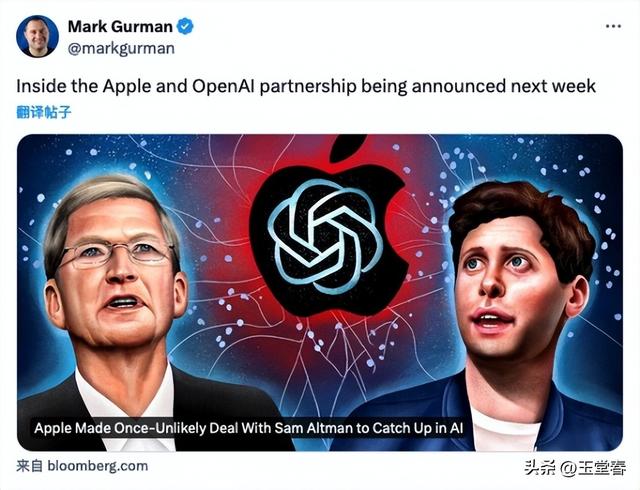
Task: Open the three-dot more options menu
Action: click(x=613, y=27)
